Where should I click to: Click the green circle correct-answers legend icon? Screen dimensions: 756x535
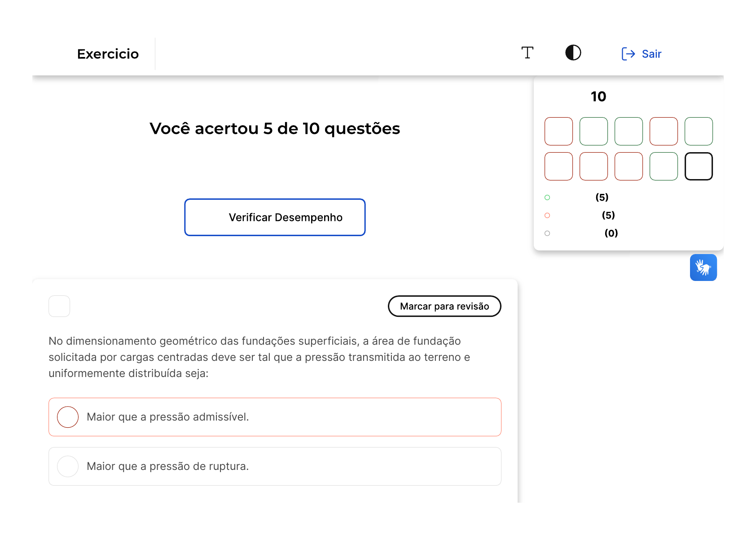[547, 197]
